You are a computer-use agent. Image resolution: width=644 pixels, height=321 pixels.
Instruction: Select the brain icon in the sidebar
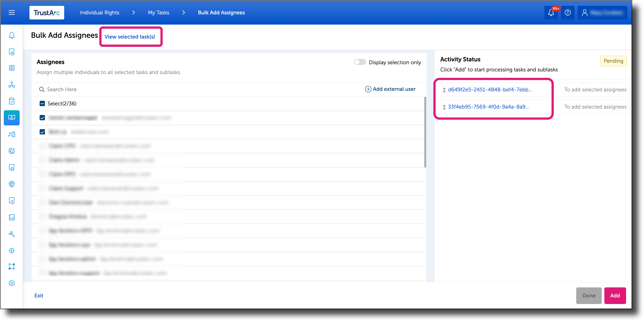click(12, 184)
